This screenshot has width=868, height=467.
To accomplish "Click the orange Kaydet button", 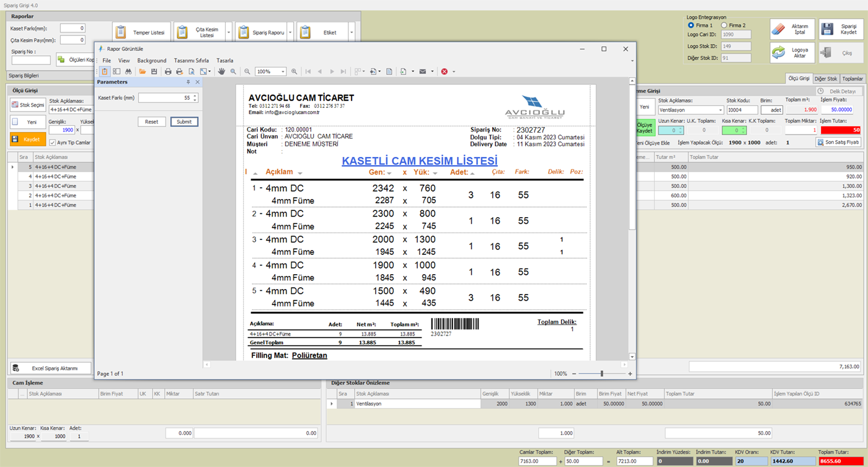I will pyautogui.click(x=28, y=139).
